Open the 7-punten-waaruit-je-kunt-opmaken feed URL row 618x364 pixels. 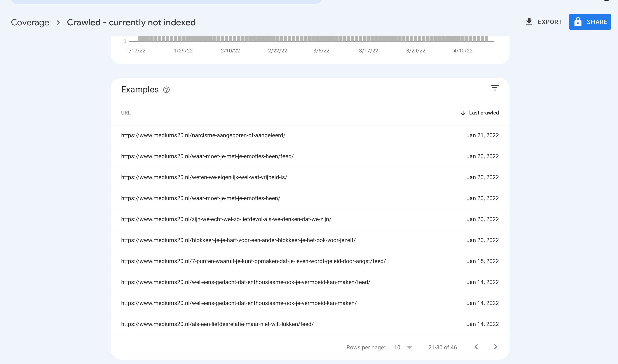[310, 261]
